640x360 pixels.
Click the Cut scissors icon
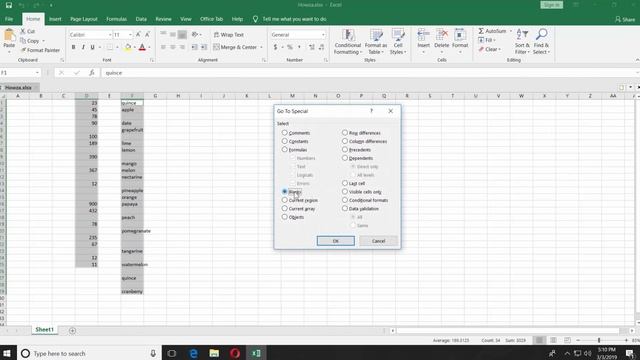tap(23, 31)
